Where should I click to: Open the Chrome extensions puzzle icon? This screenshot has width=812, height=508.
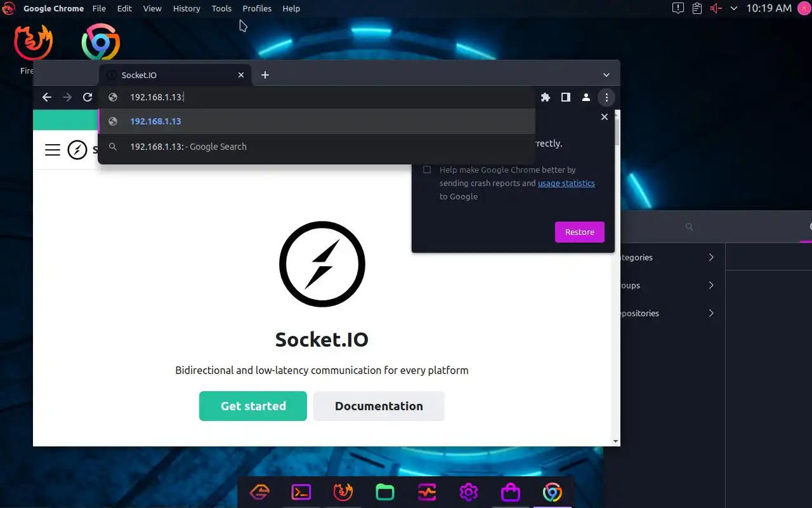pos(546,97)
